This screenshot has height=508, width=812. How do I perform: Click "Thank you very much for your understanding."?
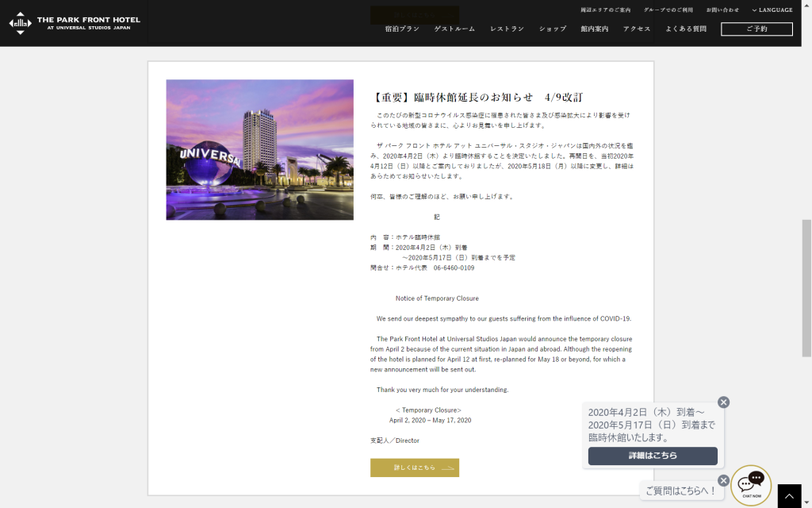pos(442,390)
